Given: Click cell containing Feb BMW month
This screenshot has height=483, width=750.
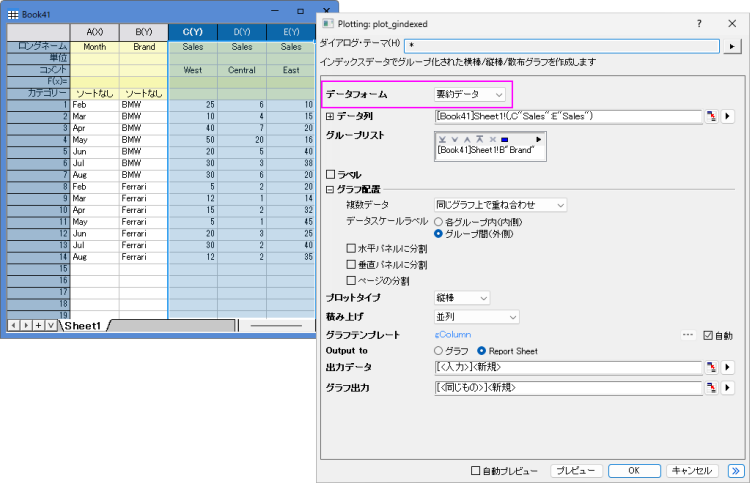Looking at the screenshot, I should point(95,105).
